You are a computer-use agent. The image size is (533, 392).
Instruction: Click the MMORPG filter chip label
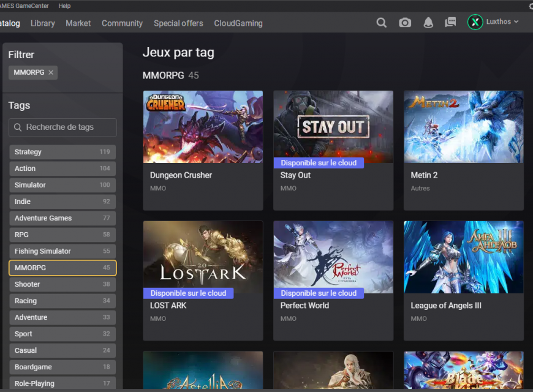point(29,72)
